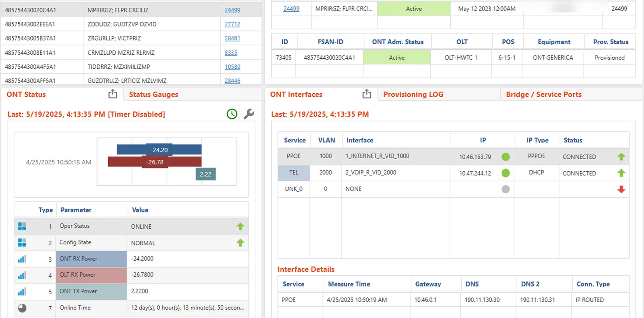Viewport: 644px width, 318px height.
Task: Switch to the Status Gauges tab
Action: pyautogui.click(x=153, y=94)
